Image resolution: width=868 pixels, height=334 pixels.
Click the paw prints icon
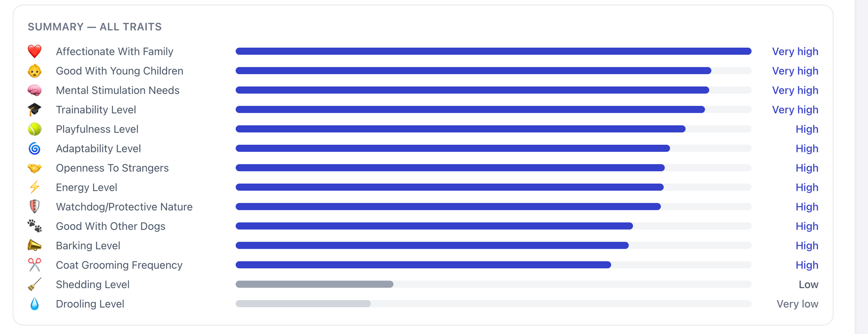(34, 226)
